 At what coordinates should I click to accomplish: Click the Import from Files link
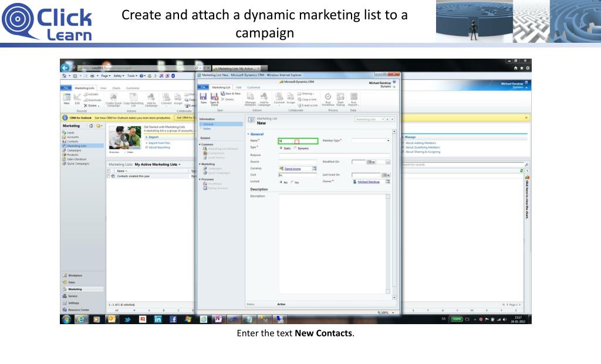tap(159, 143)
